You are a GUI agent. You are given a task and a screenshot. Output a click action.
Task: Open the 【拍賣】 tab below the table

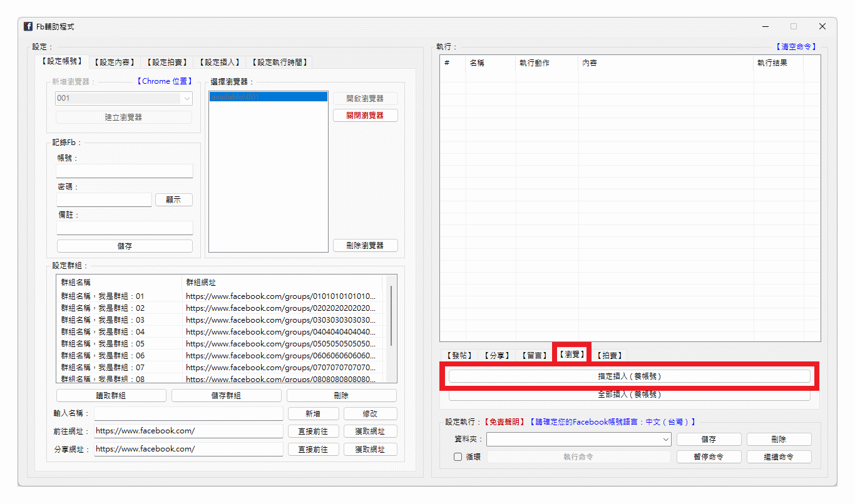click(x=609, y=356)
